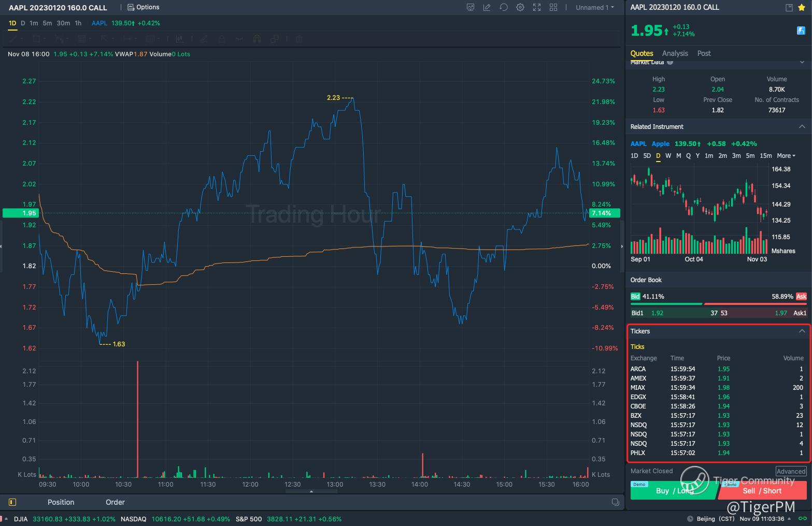Collapse the Related Instrument section
Viewport: 812px width, 526px height.
pos(802,127)
